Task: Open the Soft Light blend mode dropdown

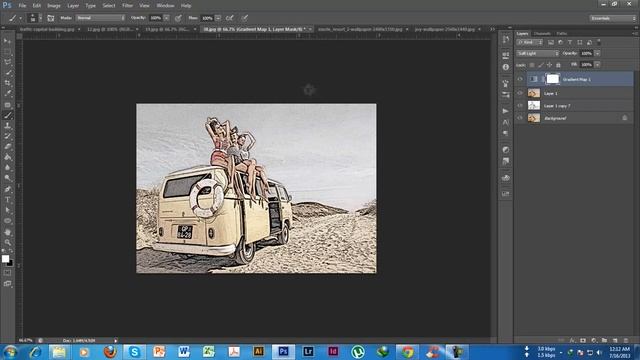Action: 538,53
